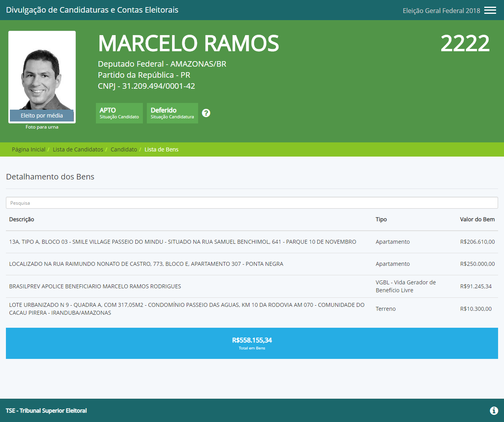The image size is (504, 422).
Task: Click the CNPJ 31.209.494/0001-42 text
Action: tap(146, 86)
